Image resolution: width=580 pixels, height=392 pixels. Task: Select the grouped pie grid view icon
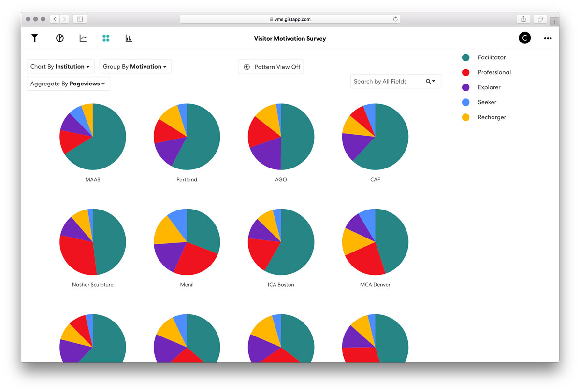point(106,38)
